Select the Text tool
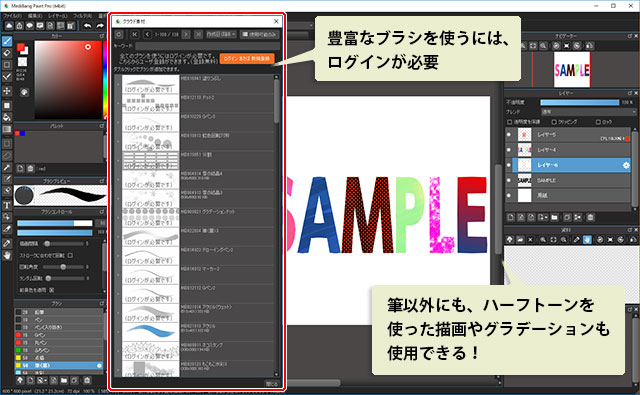Image resolution: width=640 pixels, height=395 pixels. click(x=7, y=205)
